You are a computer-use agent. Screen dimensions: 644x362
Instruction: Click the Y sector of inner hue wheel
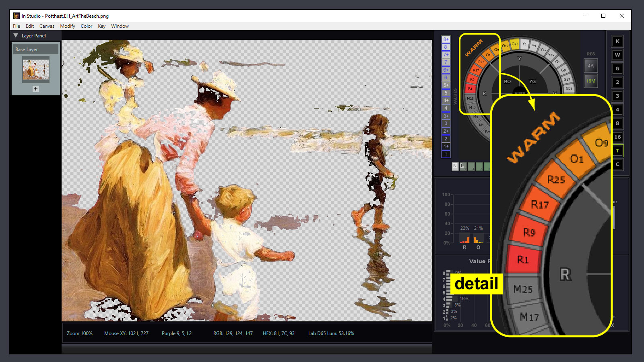tap(519, 59)
